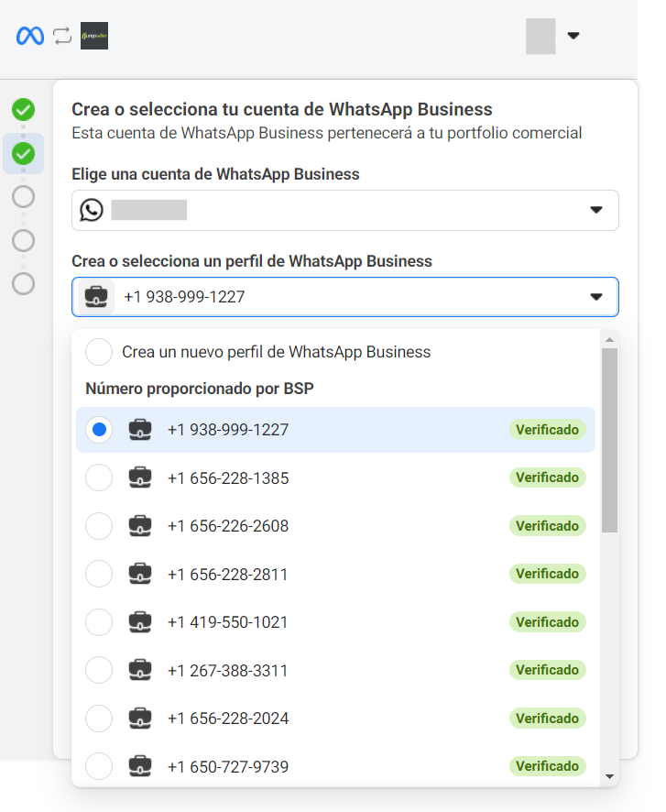Choose the +1 656-226-2608 list item
This screenshot has height=812, width=666.
[x=227, y=526]
